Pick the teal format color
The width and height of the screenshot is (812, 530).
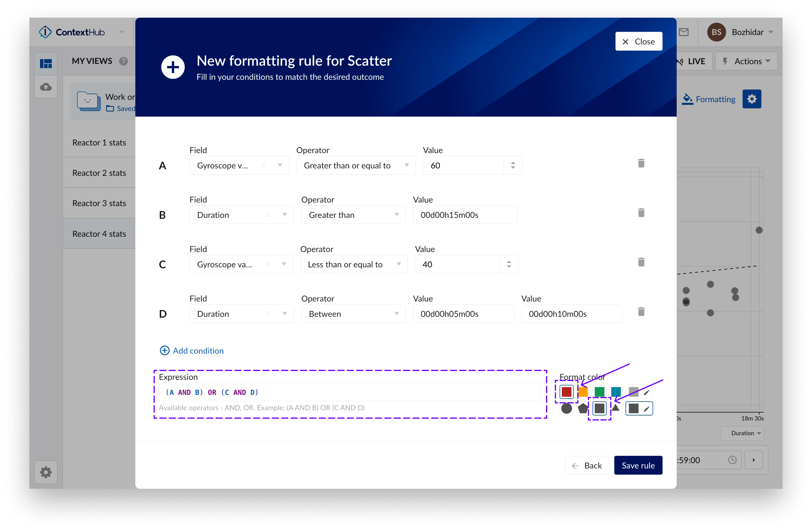tap(615, 392)
